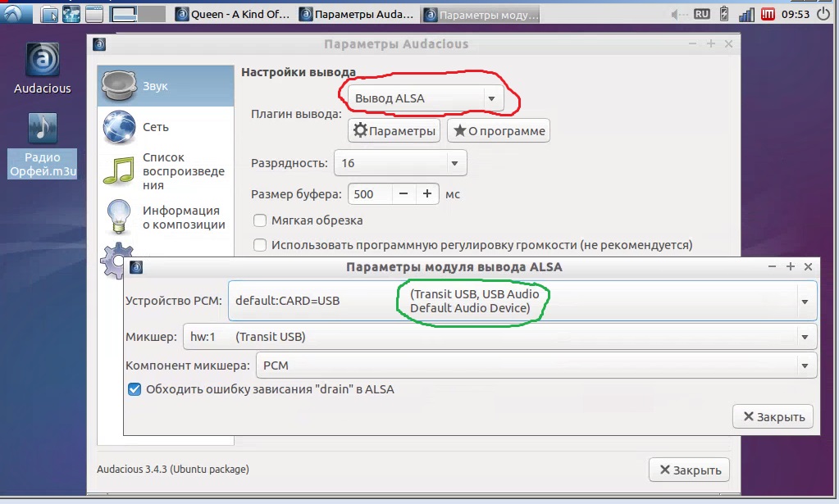839x504 pixels.
Task: Select Список воспроизведения category in sidebar
Action: pyautogui.click(x=166, y=171)
